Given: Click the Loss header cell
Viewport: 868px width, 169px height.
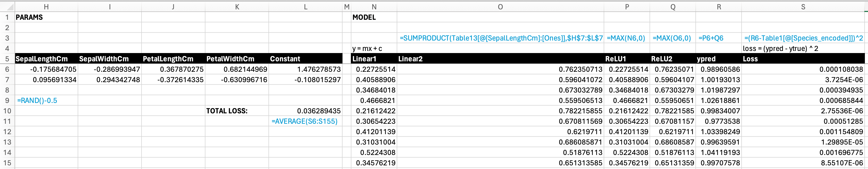Looking at the screenshot, I should 803,59.
